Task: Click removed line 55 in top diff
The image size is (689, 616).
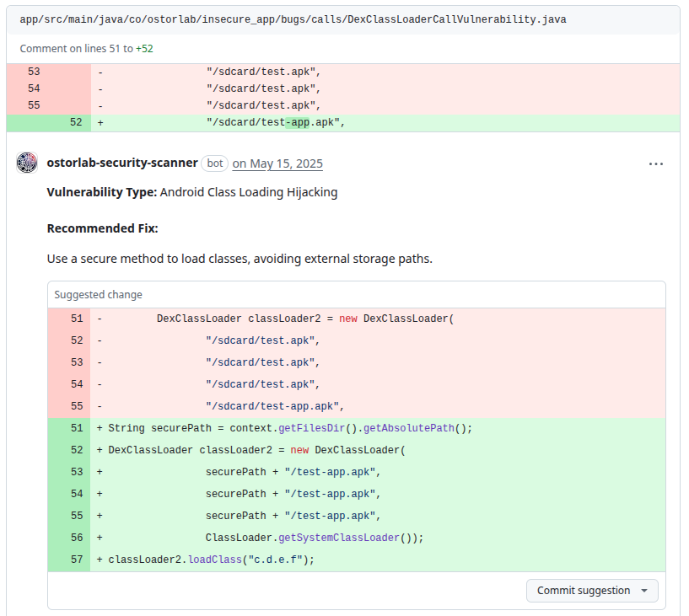Action: pyautogui.click(x=343, y=106)
